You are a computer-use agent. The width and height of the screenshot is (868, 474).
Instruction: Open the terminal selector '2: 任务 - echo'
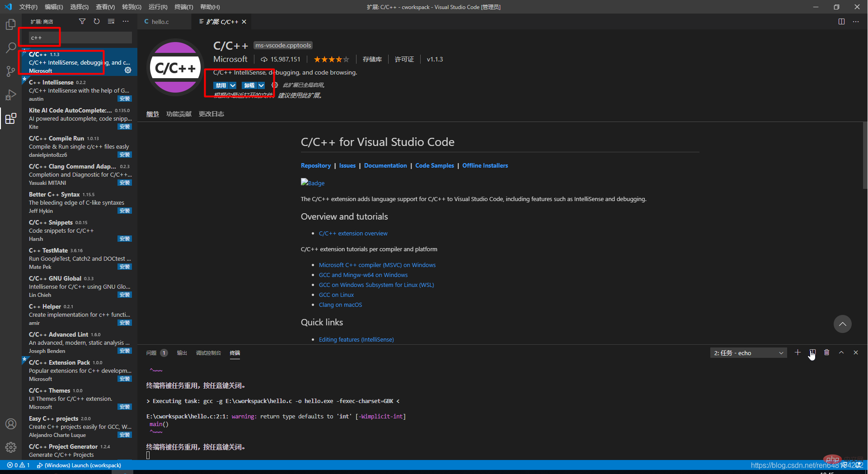pyautogui.click(x=748, y=353)
